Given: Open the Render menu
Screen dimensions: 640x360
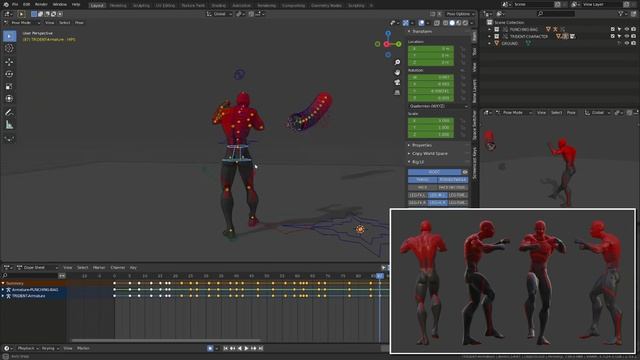Looking at the screenshot, I should 41,4.
